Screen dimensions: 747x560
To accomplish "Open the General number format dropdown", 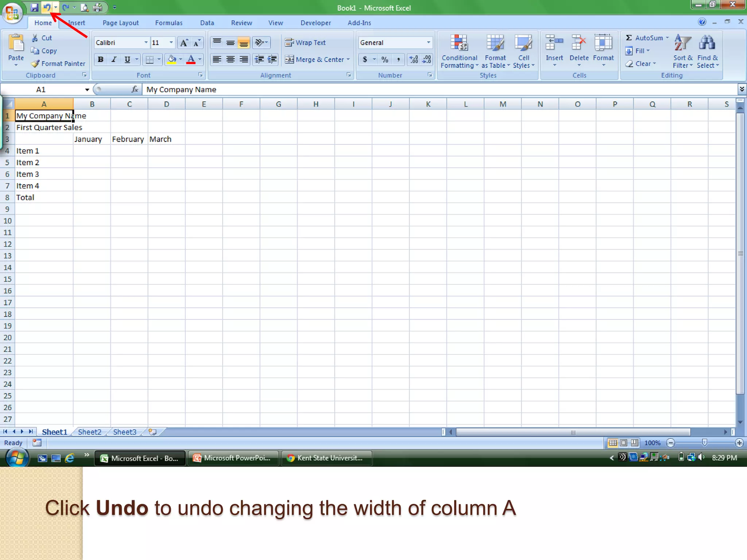I will (x=429, y=43).
